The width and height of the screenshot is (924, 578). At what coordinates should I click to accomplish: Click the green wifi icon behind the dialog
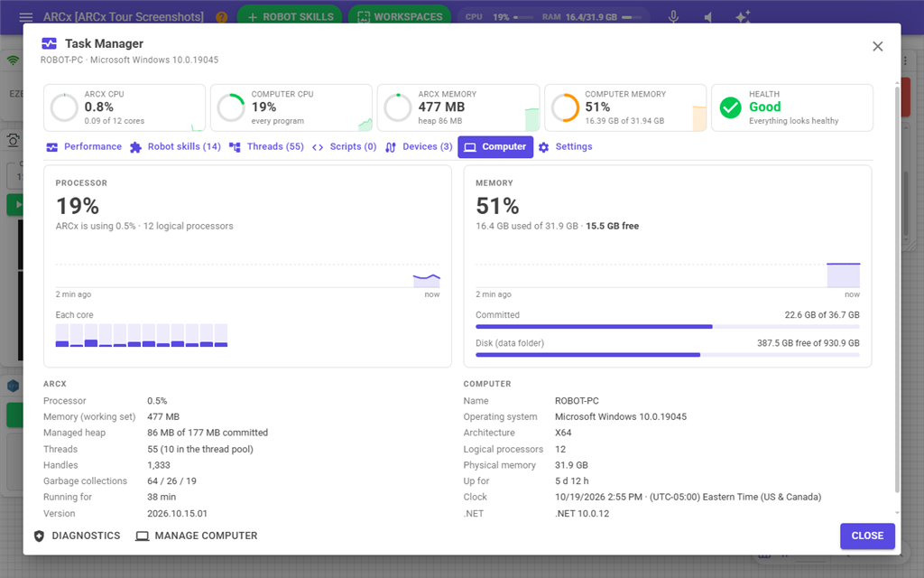pyautogui.click(x=13, y=61)
